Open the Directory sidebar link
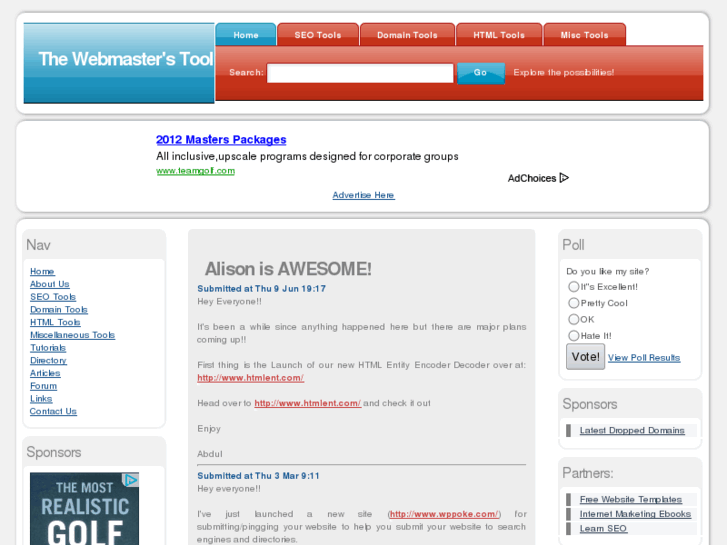The height and width of the screenshot is (545, 727). pos(48,360)
